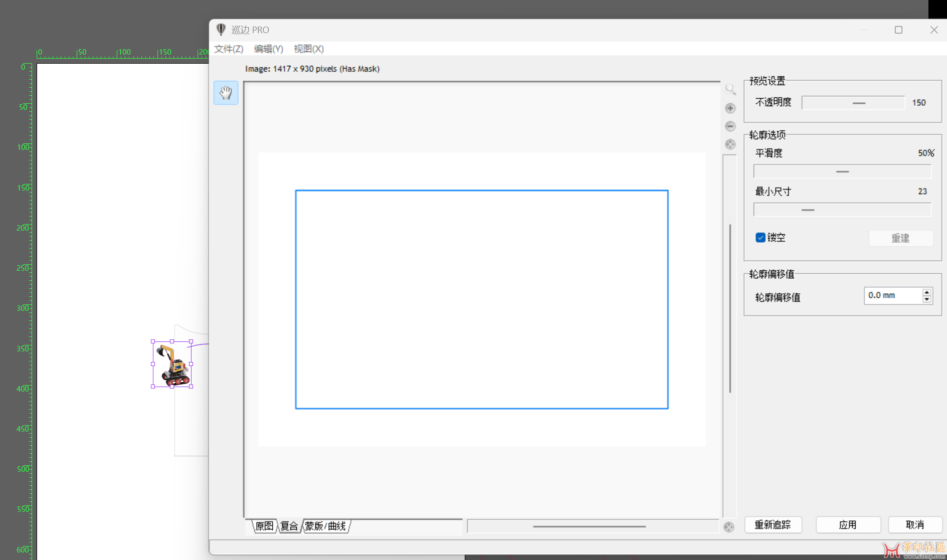Screen dimensions: 947x560
Task: Click the 取消 button
Action: coord(915,525)
